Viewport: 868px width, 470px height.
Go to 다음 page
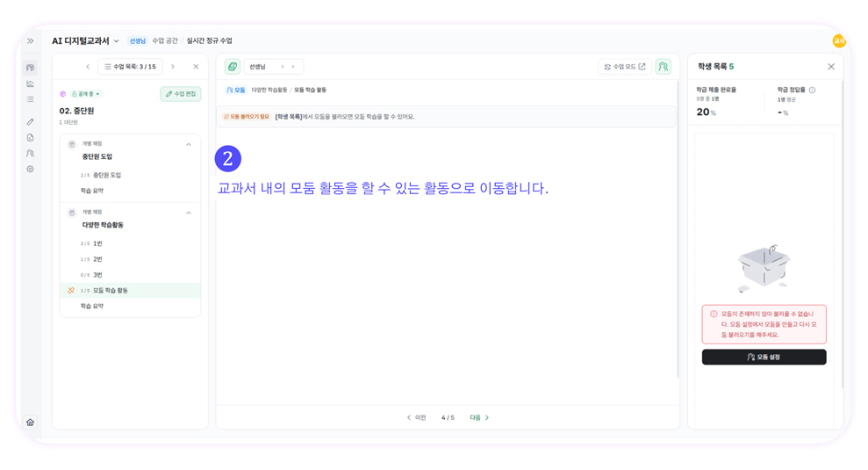(x=479, y=418)
